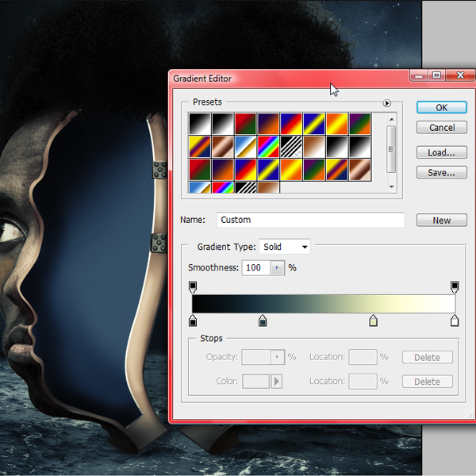Viewport: 476px width, 476px height.
Task: Select the right opacity stop above the gradient bar
Action: [x=455, y=287]
